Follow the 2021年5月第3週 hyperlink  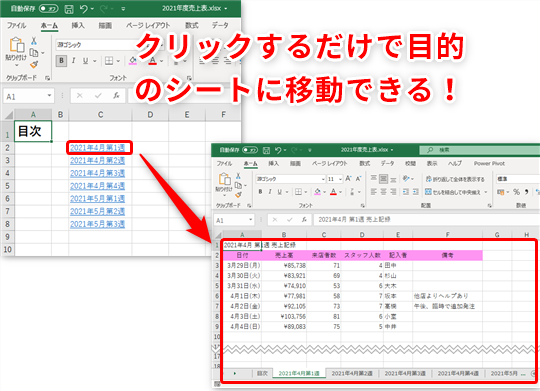tap(97, 224)
